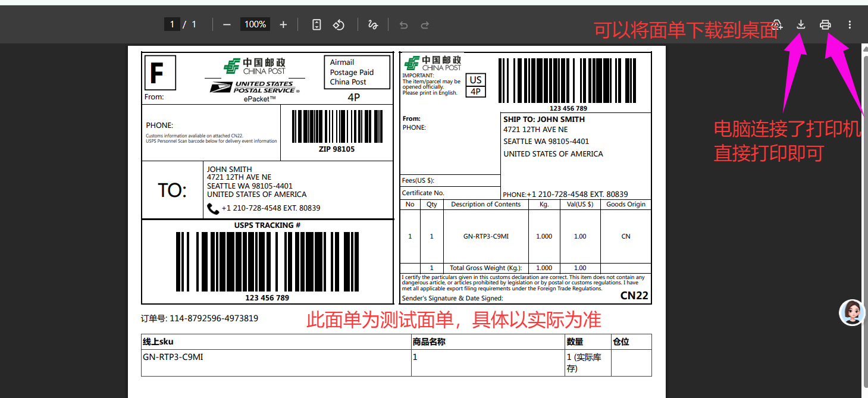Click the Certificate No. field label
This screenshot has width=868, height=398.
[x=423, y=193]
